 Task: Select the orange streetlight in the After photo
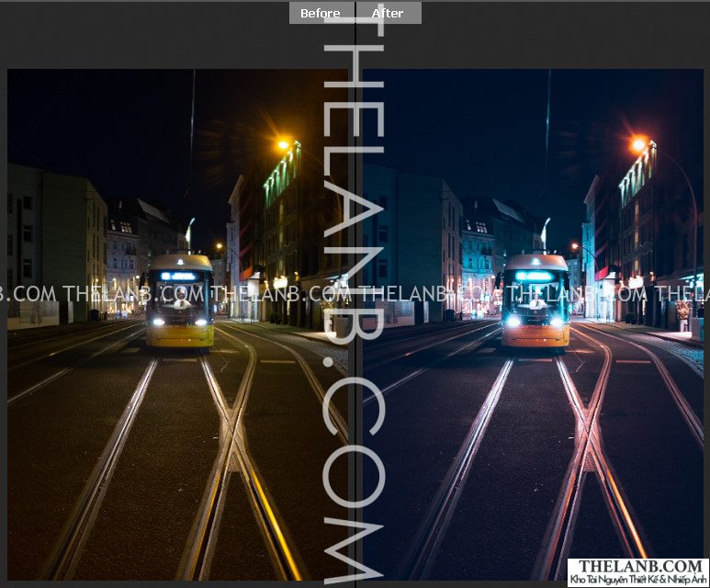point(638,144)
